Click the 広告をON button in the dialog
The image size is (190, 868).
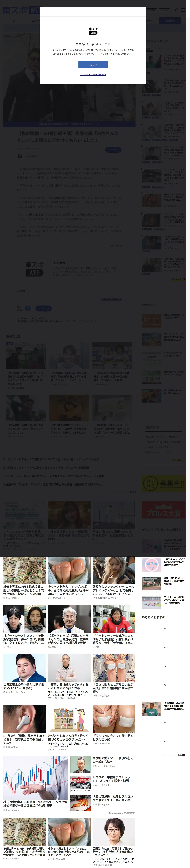click(x=93, y=65)
